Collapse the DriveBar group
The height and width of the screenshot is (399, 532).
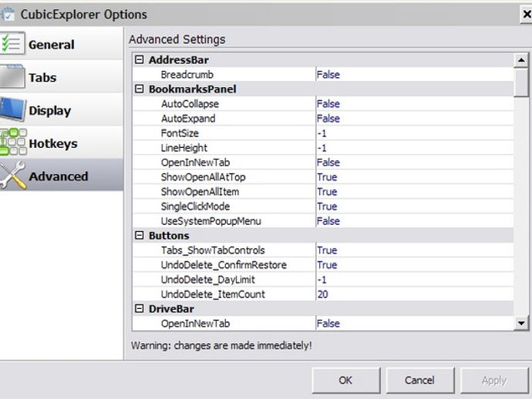pyautogui.click(x=139, y=309)
